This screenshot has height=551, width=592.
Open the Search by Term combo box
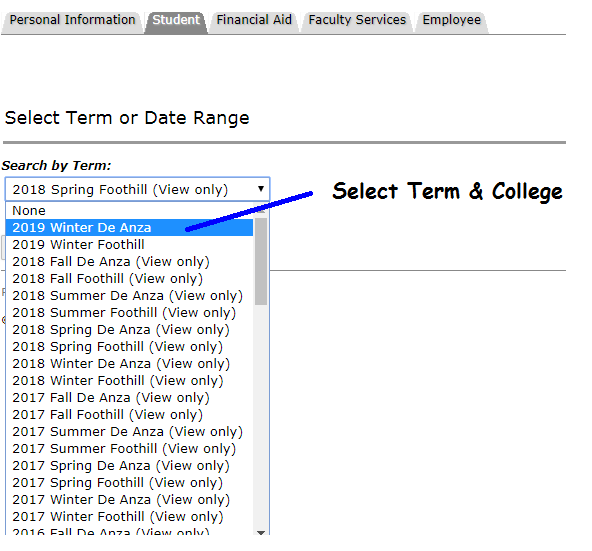coord(137,189)
